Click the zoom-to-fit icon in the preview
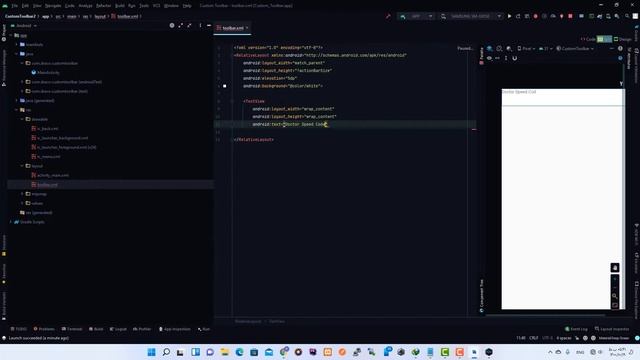 click(615, 305)
